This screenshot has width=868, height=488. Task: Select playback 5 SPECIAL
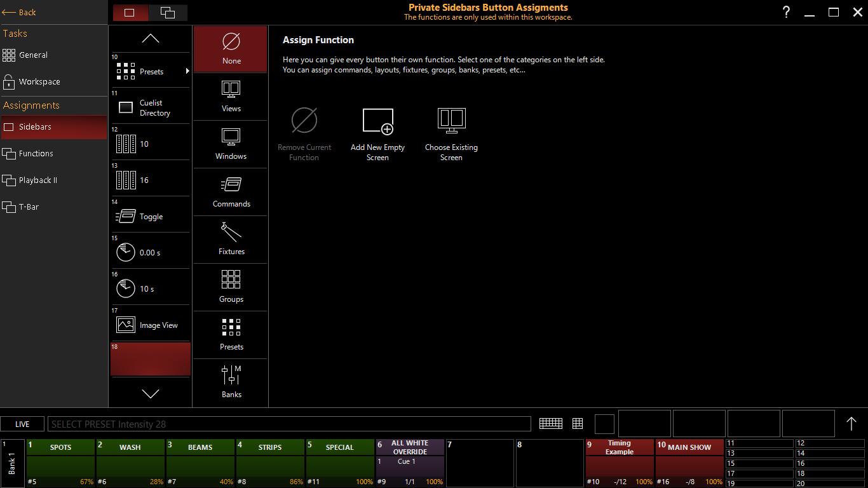point(340,463)
